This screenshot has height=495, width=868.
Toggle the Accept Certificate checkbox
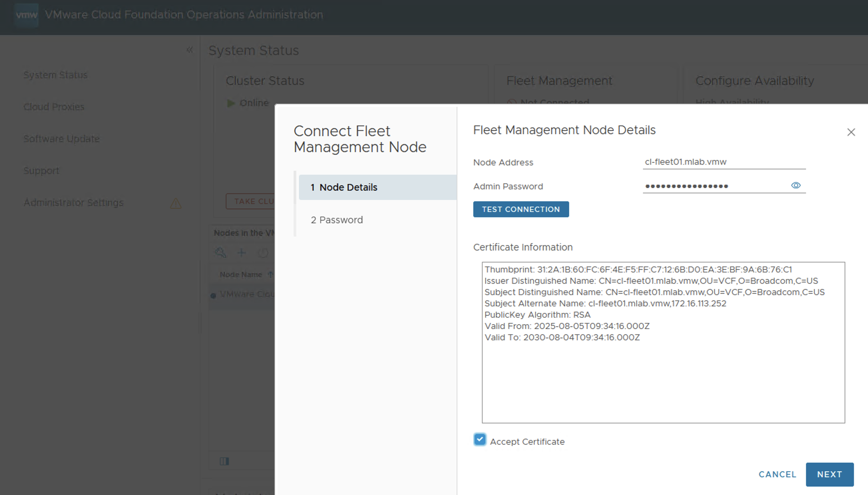pyautogui.click(x=480, y=439)
